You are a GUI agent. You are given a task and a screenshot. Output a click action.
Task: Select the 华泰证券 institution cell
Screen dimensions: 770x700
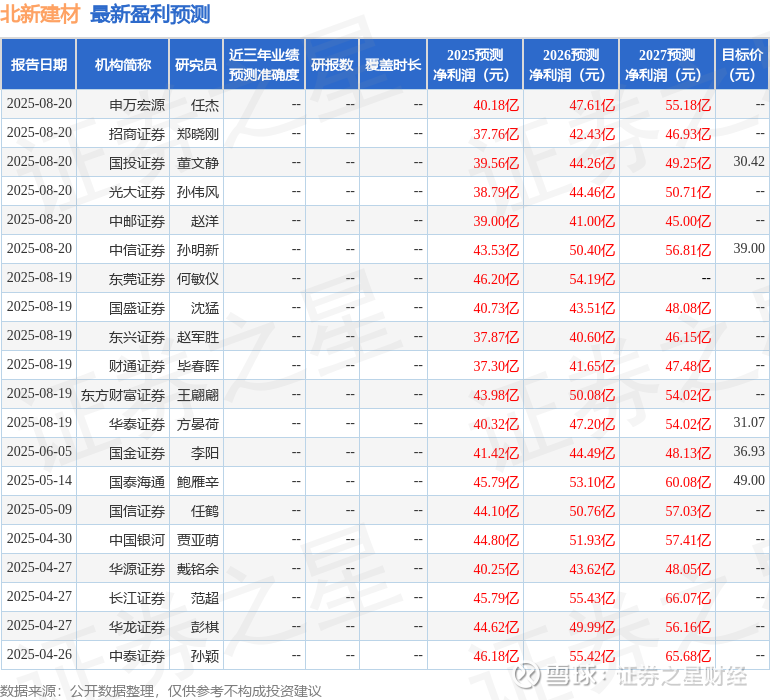click(x=123, y=423)
